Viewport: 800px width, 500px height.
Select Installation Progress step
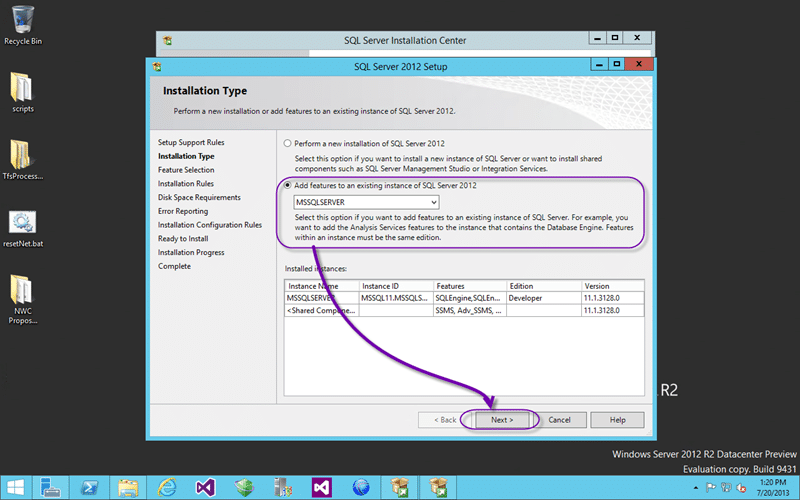[x=191, y=253]
